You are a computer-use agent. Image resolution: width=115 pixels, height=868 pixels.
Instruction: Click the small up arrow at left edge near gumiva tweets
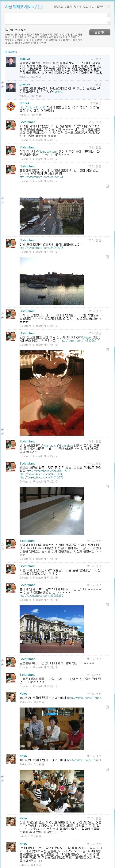click(x=2, y=82)
